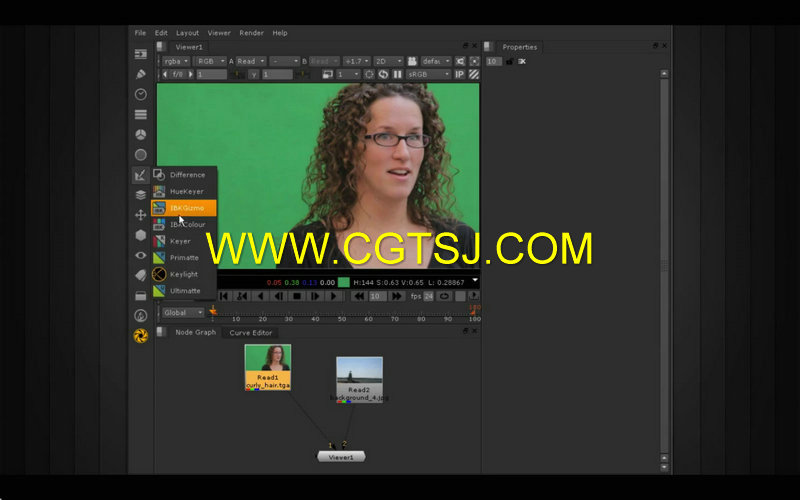Open the downrez 1 dropdown
Image resolution: width=800 pixels, height=500 pixels.
[x=348, y=74]
